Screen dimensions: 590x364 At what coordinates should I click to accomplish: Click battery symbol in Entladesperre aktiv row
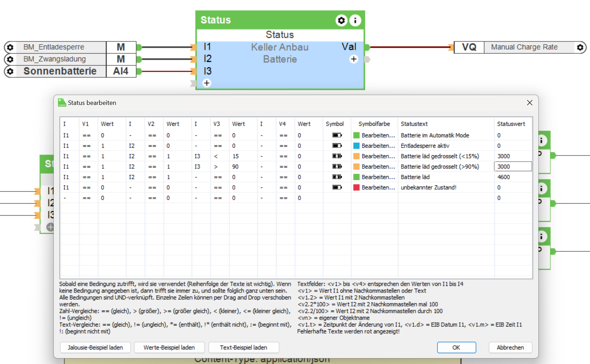click(x=337, y=146)
